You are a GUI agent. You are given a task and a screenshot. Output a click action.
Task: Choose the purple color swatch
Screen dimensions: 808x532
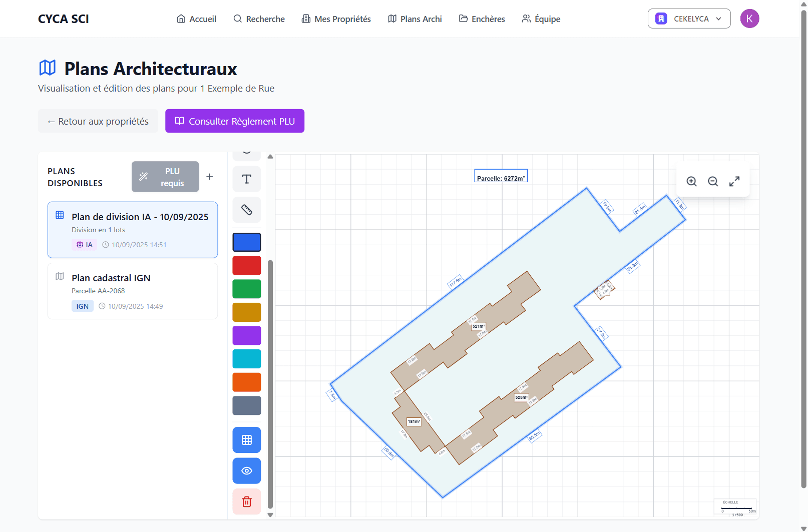(x=246, y=336)
